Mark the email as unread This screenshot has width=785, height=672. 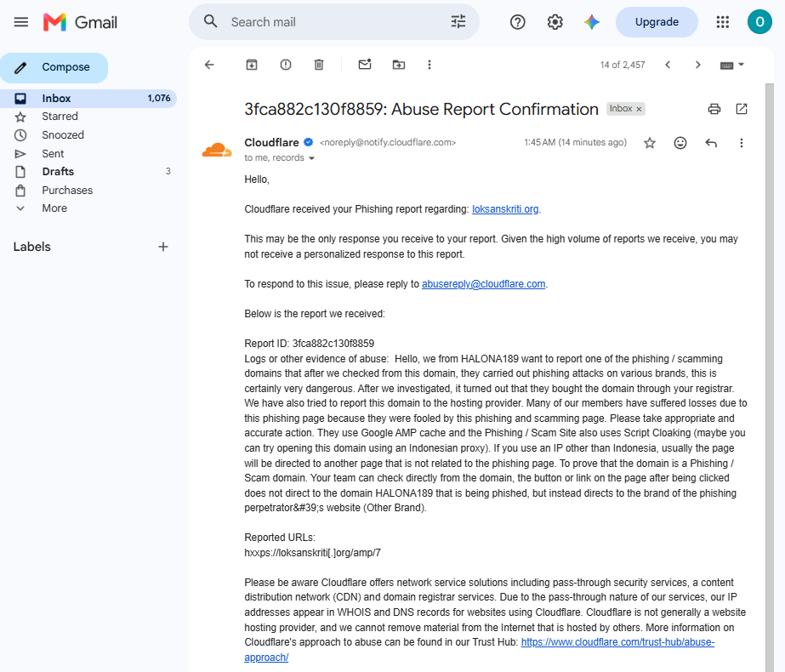tap(365, 65)
